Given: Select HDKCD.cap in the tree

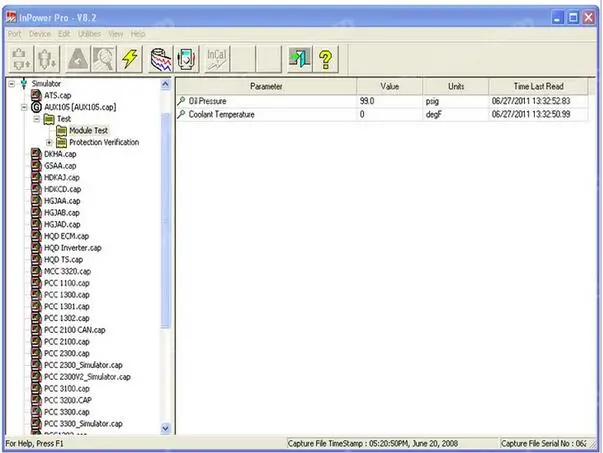Looking at the screenshot, I should [x=62, y=189].
